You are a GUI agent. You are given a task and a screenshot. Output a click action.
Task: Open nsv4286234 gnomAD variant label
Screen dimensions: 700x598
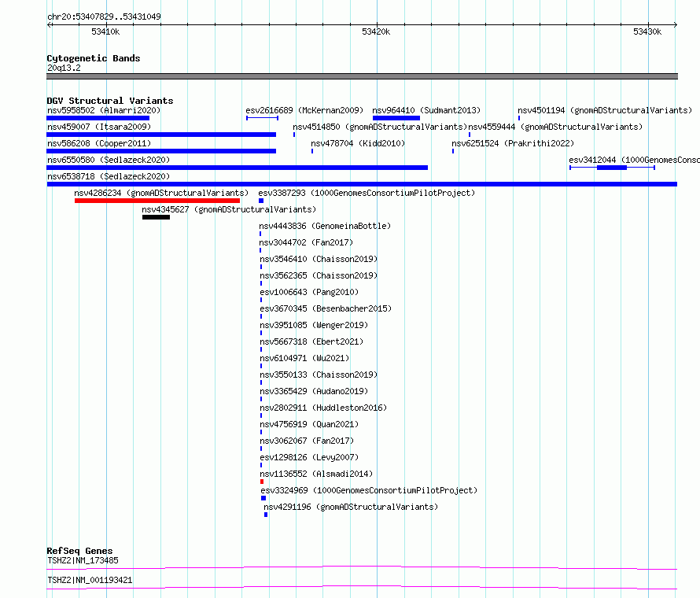pos(161,193)
